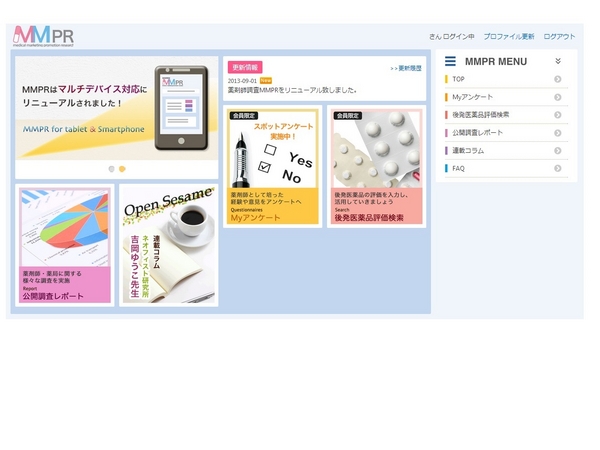The height and width of the screenshot is (450, 600).
Task: Open the 後発医薬品評価検索 pills card
Action: [377, 166]
